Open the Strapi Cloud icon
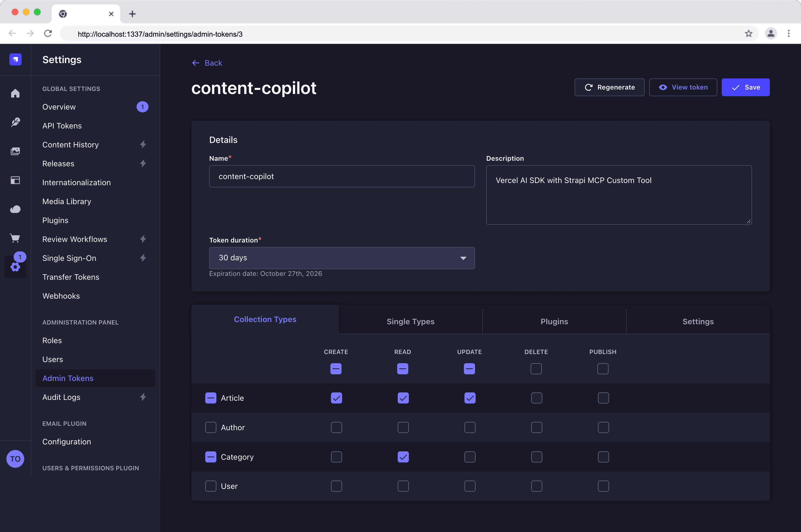The width and height of the screenshot is (801, 532). click(15, 209)
